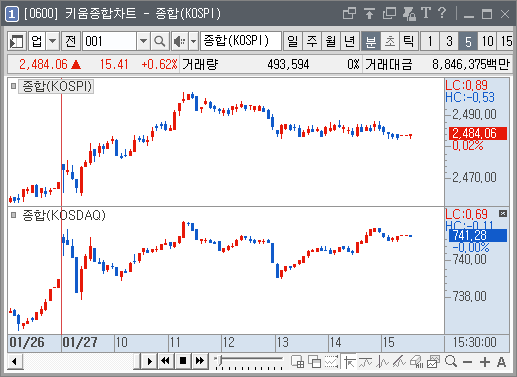Click the question mark help icon
This screenshot has width=517, height=377.
point(442,13)
